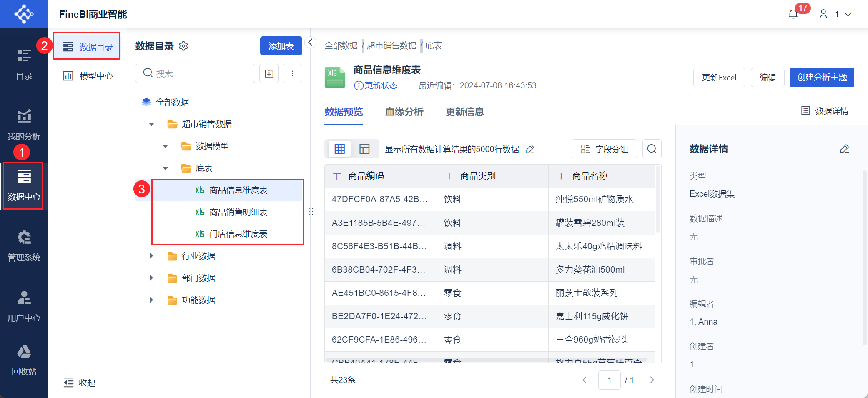Collapse the 数据模型 folder arrow
Image resolution: width=868 pixels, height=398 pixels.
(166, 146)
